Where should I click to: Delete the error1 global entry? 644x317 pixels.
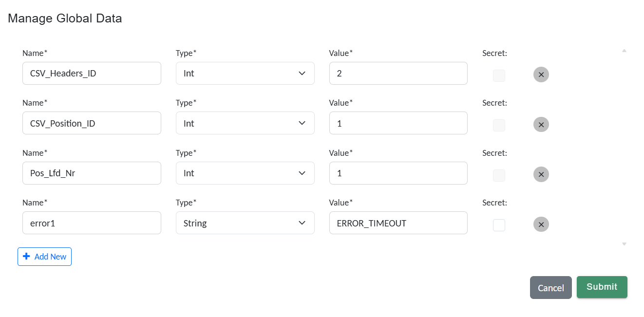pyautogui.click(x=541, y=224)
